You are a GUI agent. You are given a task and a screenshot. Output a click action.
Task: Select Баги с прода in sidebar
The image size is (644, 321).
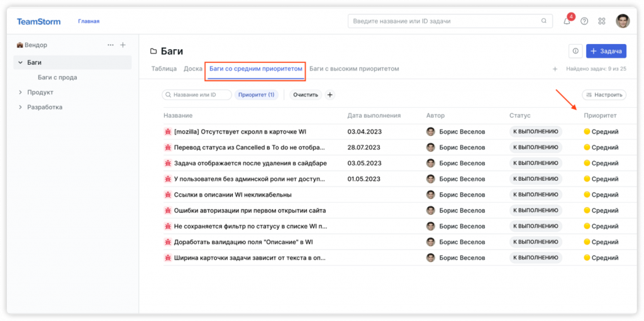click(57, 77)
